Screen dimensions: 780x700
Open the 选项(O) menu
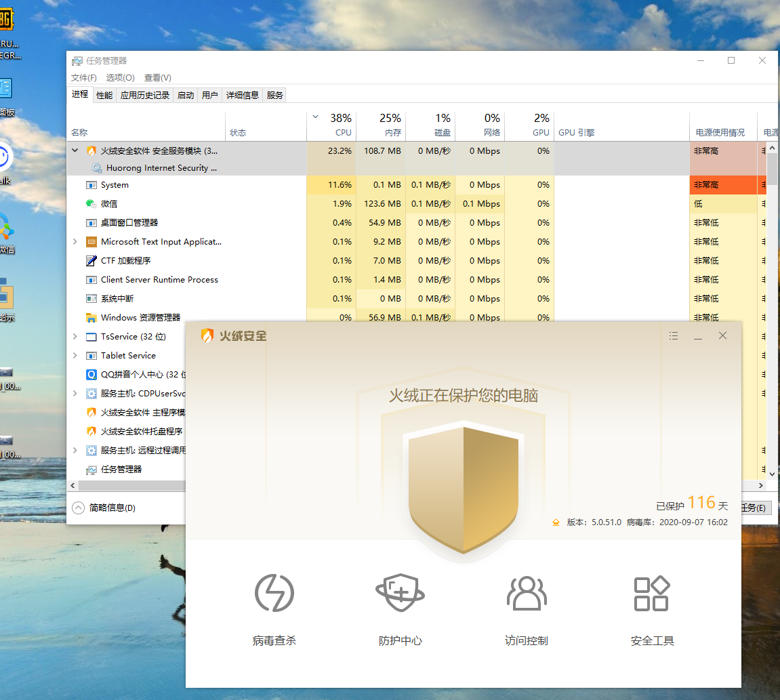(121, 78)
